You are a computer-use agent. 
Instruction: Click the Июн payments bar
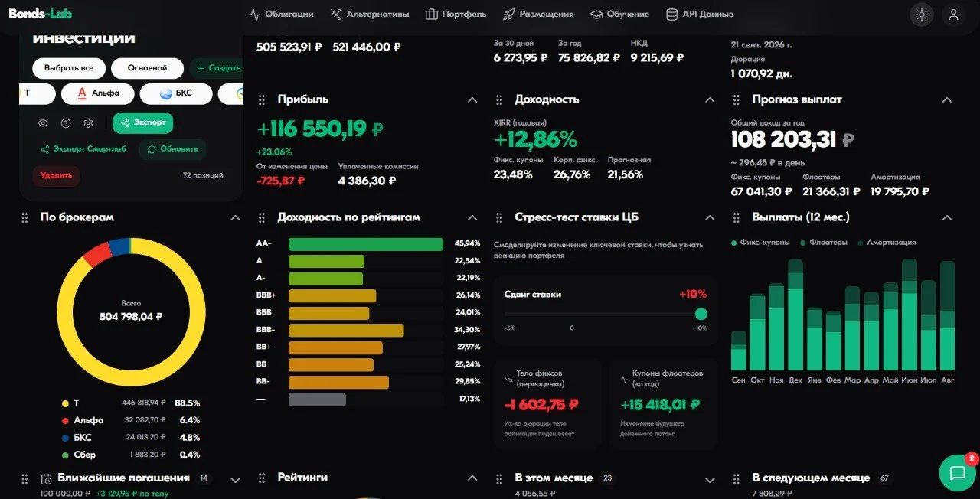tap(910, 315)
